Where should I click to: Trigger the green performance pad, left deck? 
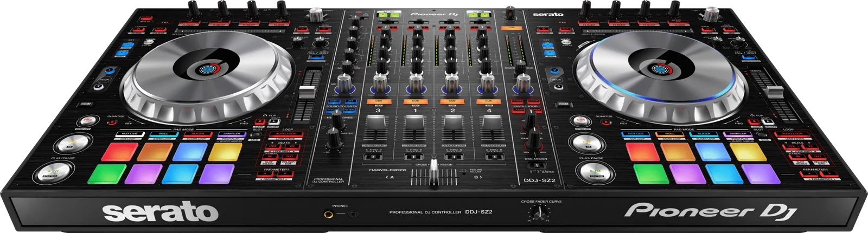(x=107, y=173)
